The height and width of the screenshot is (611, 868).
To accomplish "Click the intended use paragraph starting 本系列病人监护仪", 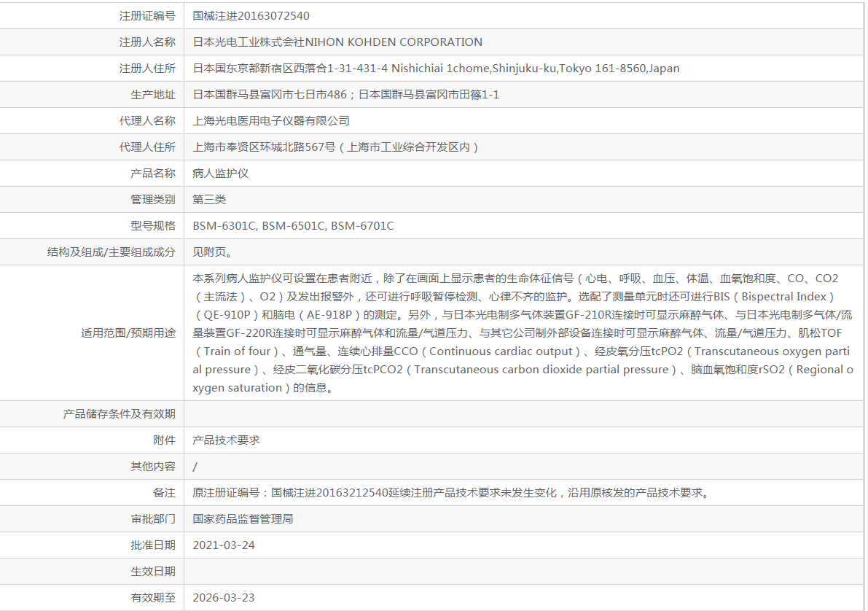I will [523, 333].
